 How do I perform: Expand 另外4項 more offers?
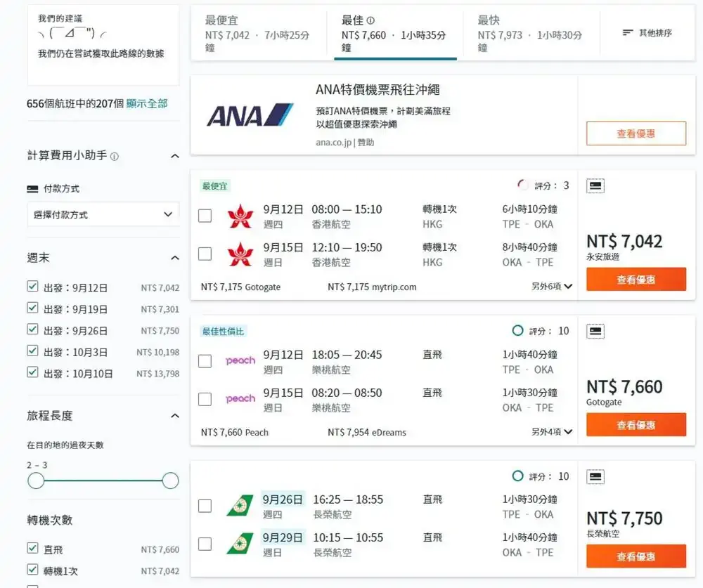(x=551, y=432)
